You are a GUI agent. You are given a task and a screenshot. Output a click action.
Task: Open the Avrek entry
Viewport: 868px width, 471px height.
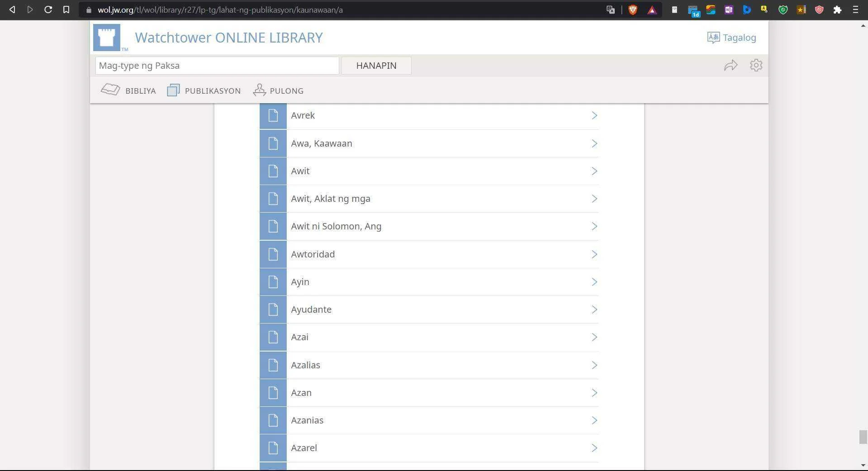(429, 115)
